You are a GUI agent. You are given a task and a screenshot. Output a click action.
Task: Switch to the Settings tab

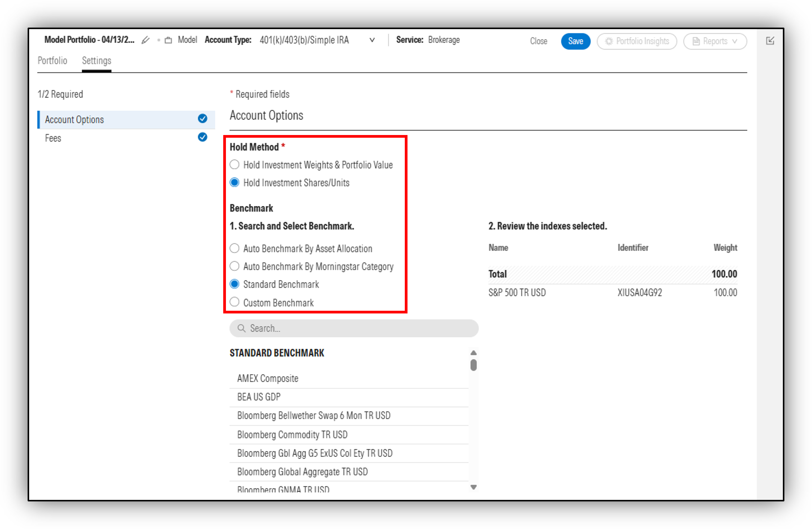click(x=96, y=61)
